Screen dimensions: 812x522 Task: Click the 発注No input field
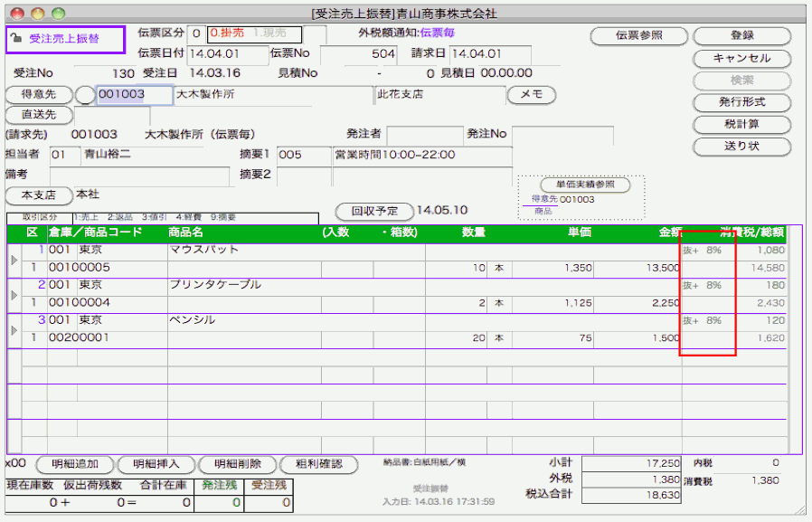point(562,135)
